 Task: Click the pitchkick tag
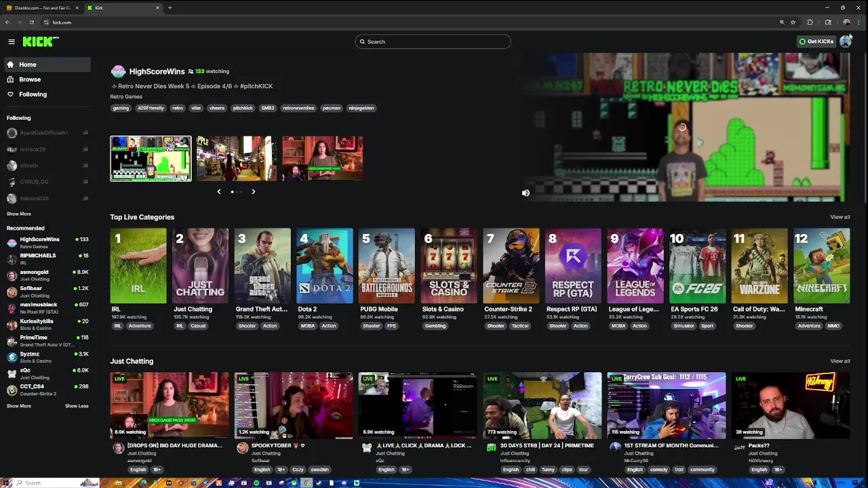[x=243, y=108]
